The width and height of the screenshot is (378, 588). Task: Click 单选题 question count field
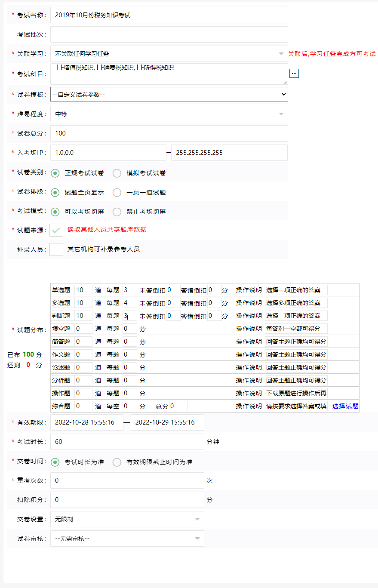click(x=83, y=290)
